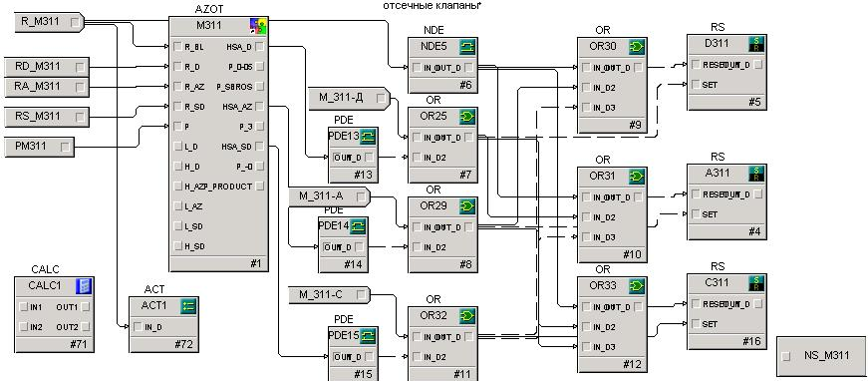868x381 pixels.
Task: Select the RD_M311 input reference
Action: [46, 67]
